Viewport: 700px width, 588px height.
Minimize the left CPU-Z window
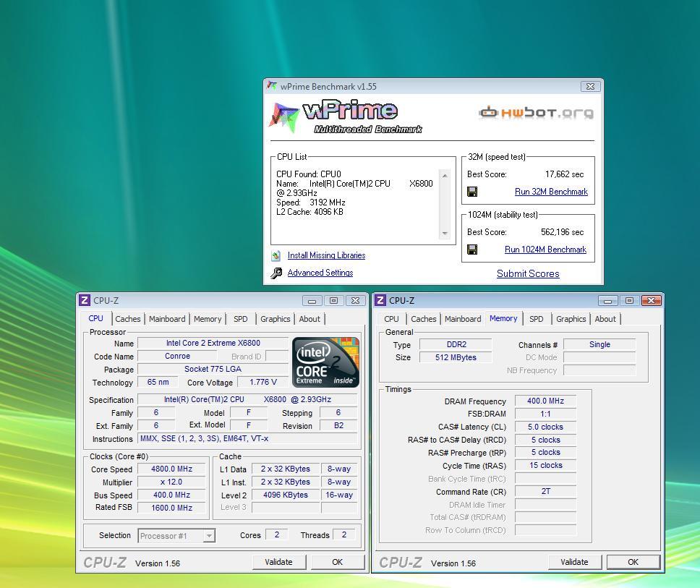[312, 301]
